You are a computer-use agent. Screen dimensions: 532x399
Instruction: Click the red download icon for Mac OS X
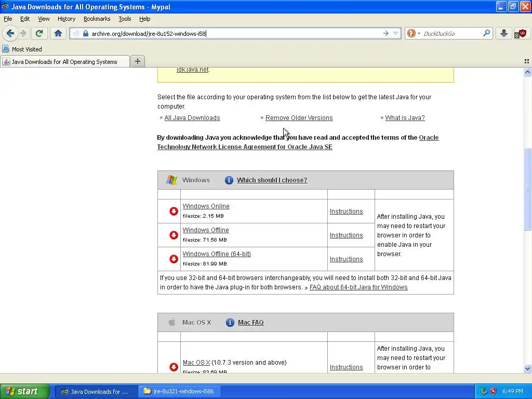pos(174,367)
